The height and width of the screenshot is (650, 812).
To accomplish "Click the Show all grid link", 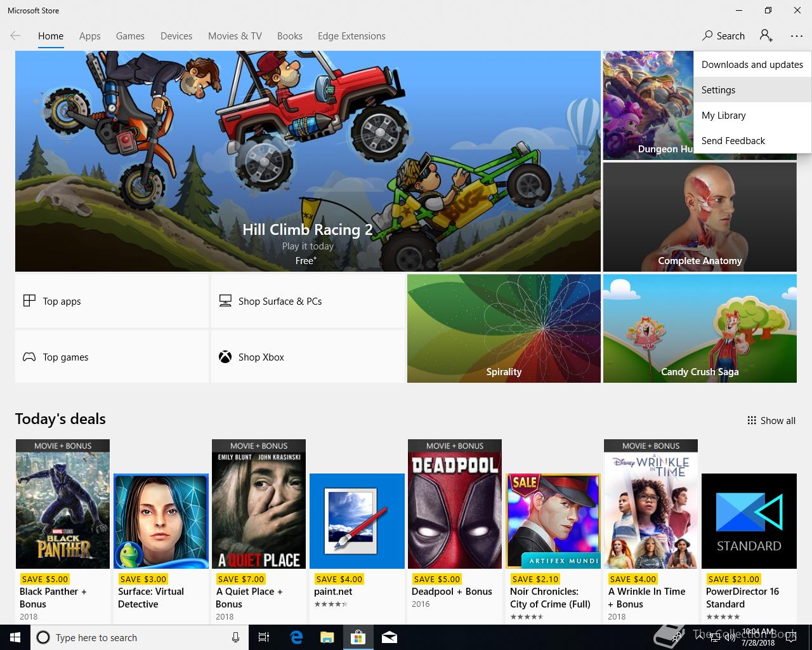I will pyautogui.click(x=771, y=420).
